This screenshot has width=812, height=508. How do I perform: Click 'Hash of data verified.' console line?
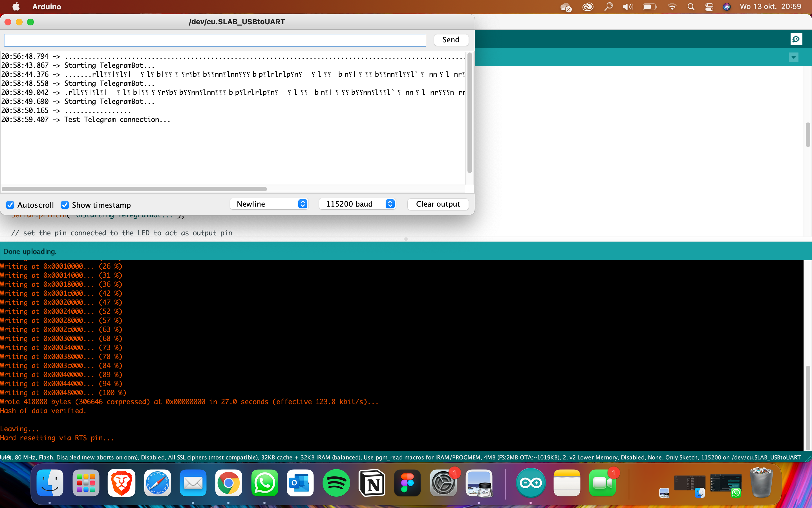click(43, 411)
